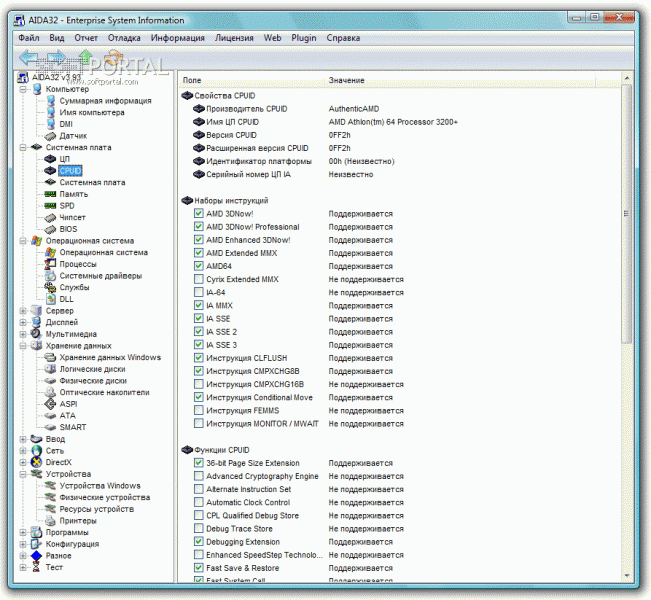The height and width of the screenshot is (600, 651).
Task: Toggle the Cyrix Extended MMX checkbox
Action: 199,279
